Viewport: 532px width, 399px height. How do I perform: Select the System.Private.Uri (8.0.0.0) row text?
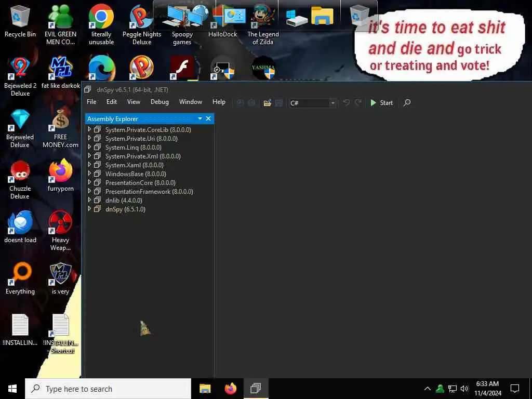141,138
